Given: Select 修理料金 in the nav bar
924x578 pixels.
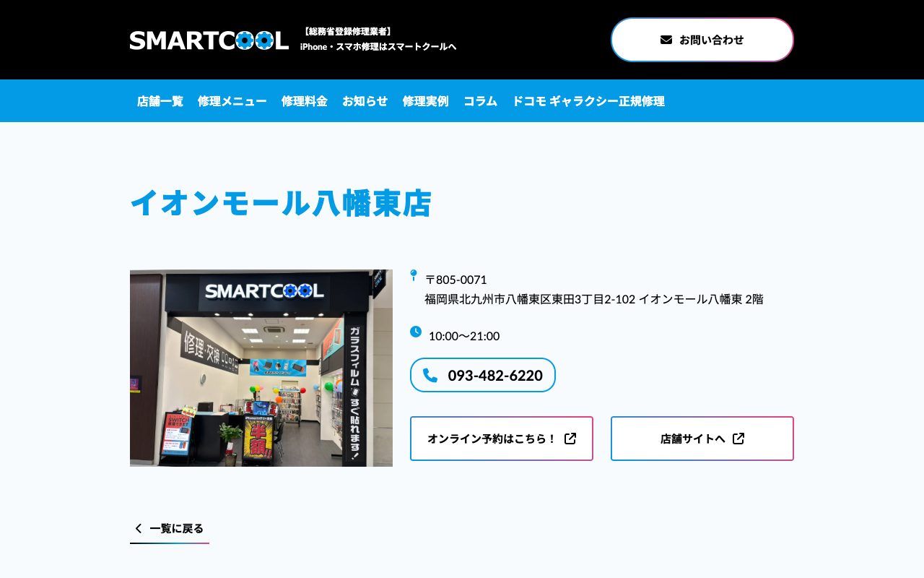Looking at the screenshot, I should pos(305,101).
